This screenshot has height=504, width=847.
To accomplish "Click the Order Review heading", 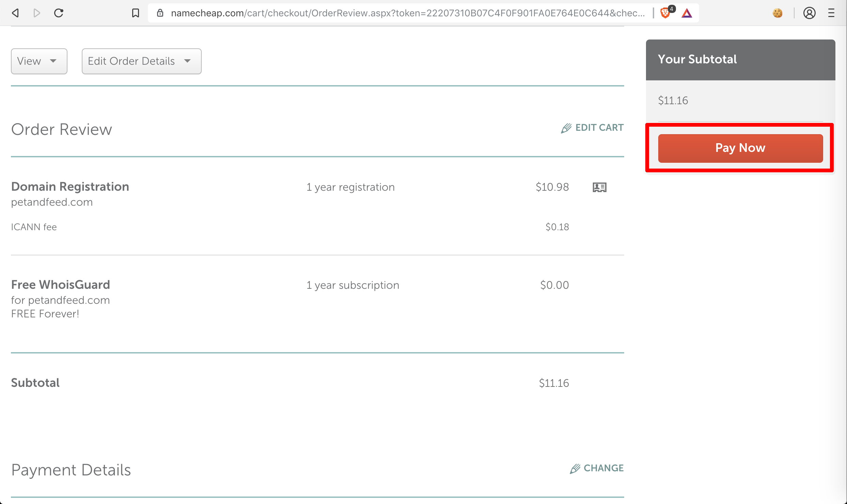I will tap(62, 129).
